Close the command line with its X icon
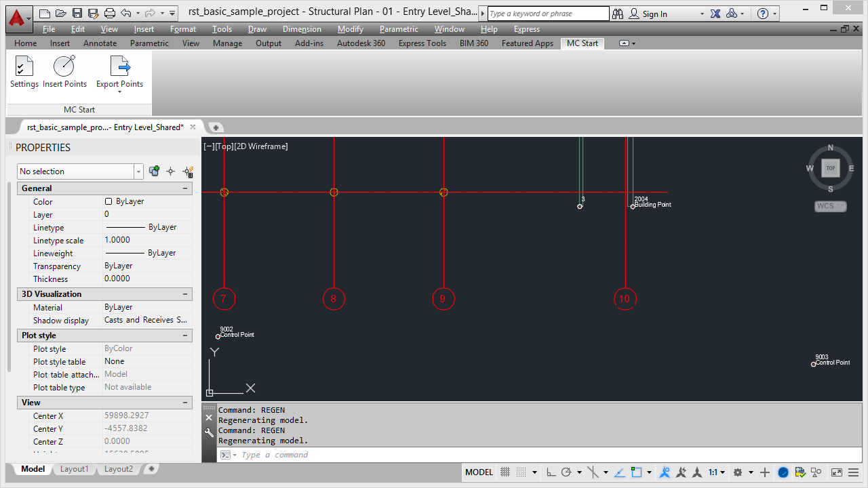 click(x=209, y=418)
